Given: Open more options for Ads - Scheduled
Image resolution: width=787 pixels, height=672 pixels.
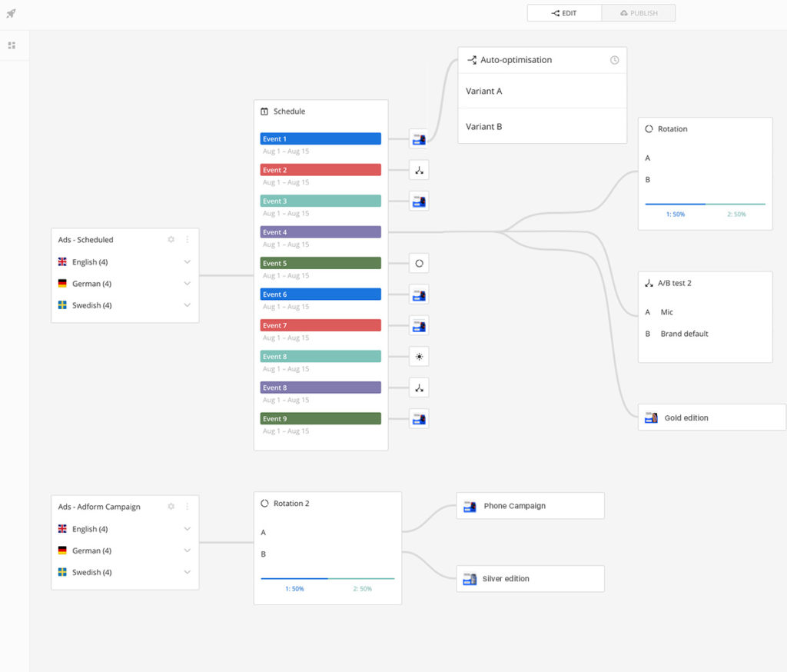Looking at the screenshot, I should (x=188, y=240).
